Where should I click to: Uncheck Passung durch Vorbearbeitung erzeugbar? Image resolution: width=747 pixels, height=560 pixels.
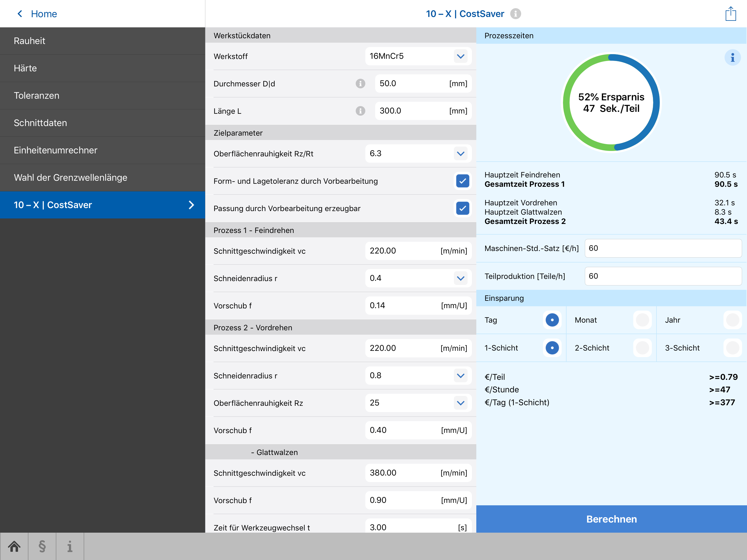click(462, 208)
